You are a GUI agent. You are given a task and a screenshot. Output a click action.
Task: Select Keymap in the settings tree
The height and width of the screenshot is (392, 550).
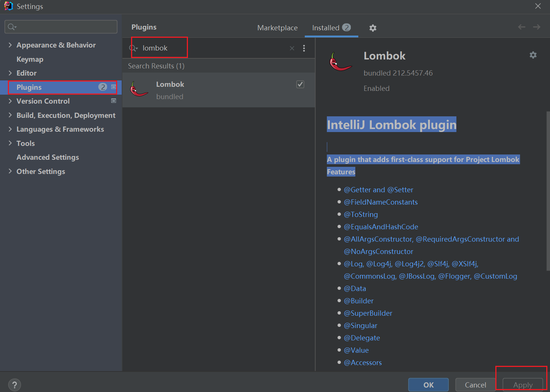point(30,59)
